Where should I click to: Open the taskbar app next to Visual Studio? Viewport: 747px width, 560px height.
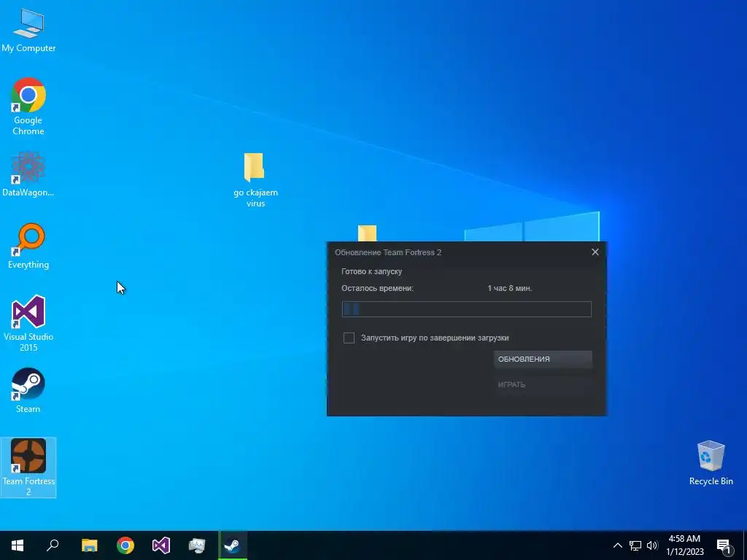click(x=197, y=545)
